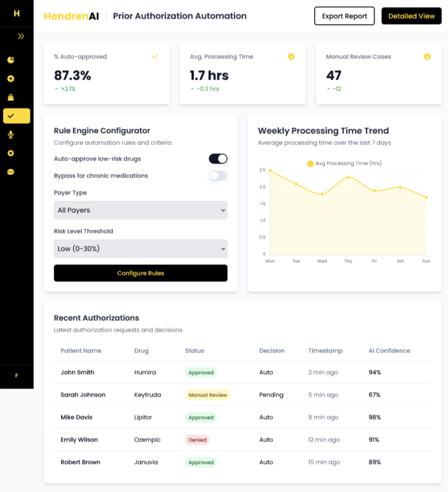Open the Risk Level Threshold dropdown
This screenshot has width=448, height=492.
140,249
